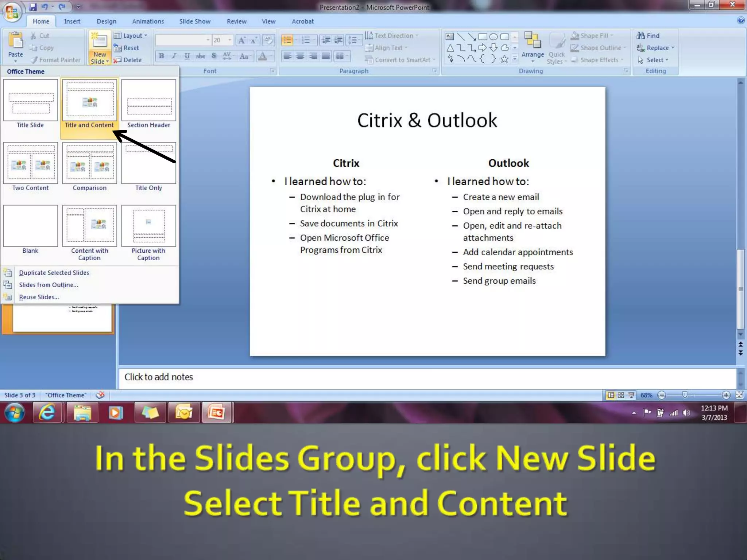Align text left in Paragraph group
Viewport: 747px width, 560px height.
[x=287, y=56]
